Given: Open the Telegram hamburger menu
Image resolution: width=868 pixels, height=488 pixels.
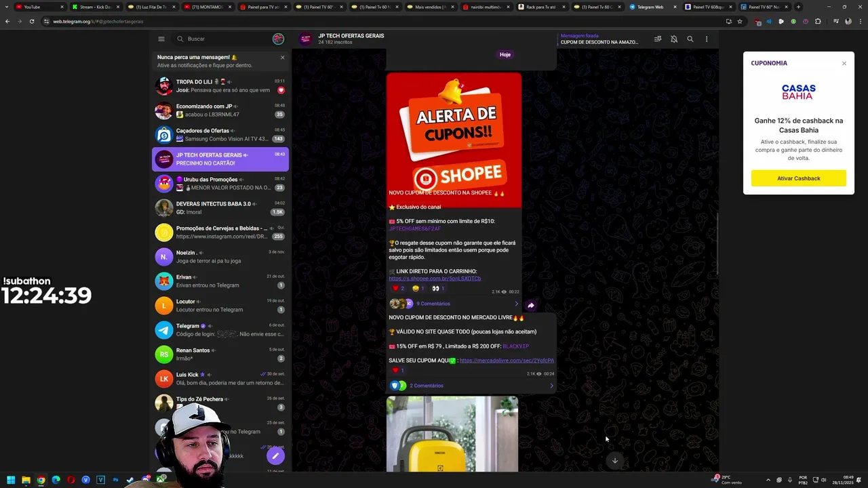Looking at the screenshot, I should click(161, 39).
